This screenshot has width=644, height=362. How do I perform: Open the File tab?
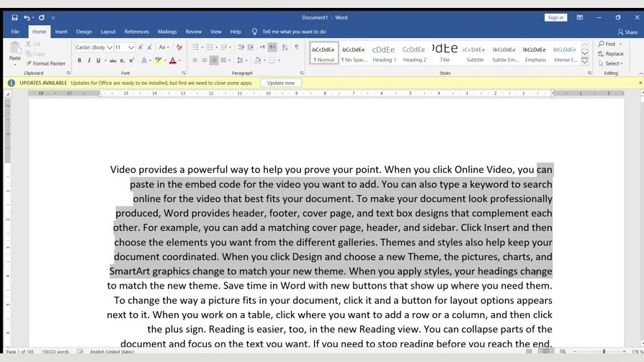(x=15, y=32)
